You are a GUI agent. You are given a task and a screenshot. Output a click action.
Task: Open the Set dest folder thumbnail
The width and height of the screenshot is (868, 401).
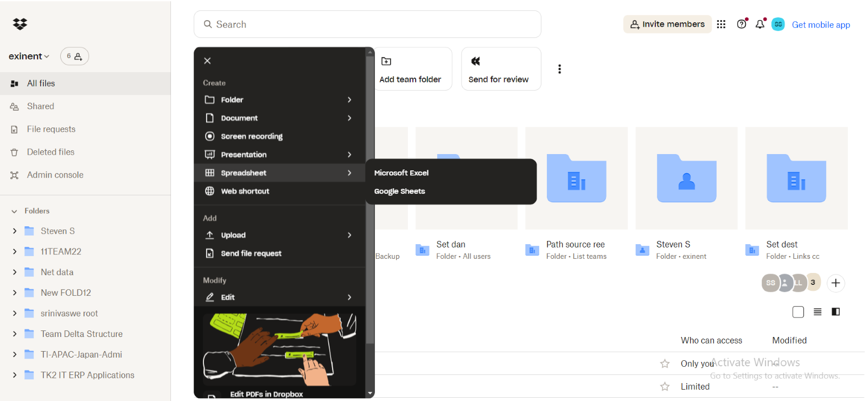pos(796,178)
